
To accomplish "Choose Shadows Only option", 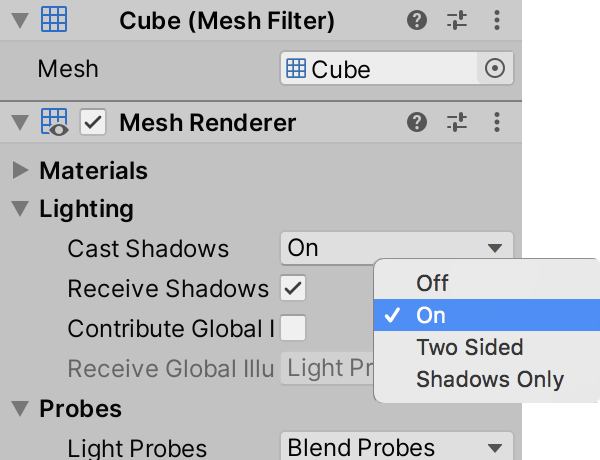I will point(489,380).
